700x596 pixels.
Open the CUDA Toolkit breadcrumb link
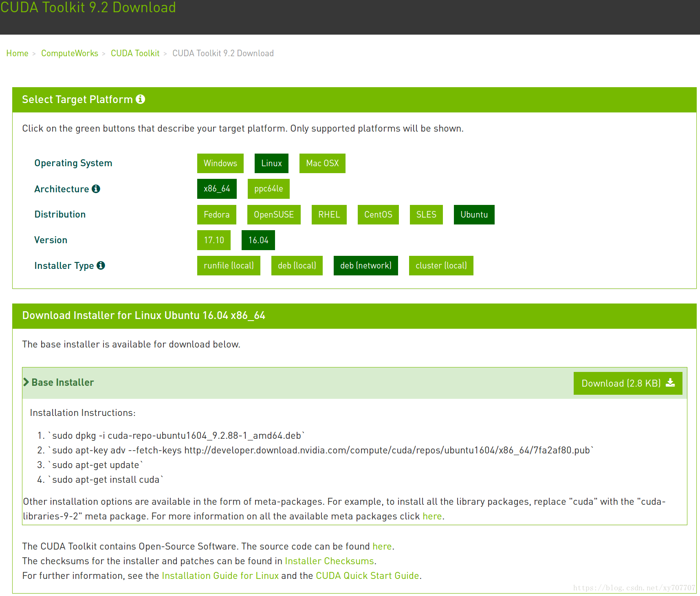[x=135, y=53]
